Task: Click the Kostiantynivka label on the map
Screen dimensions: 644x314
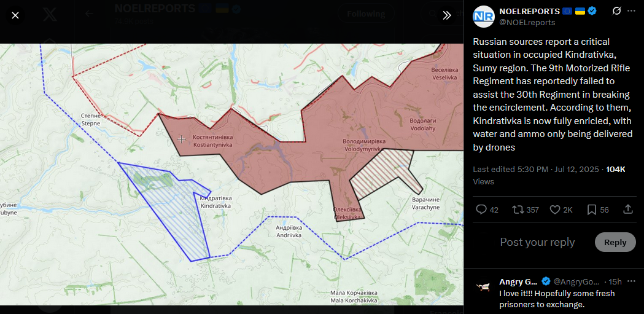Action: (212, 141)
